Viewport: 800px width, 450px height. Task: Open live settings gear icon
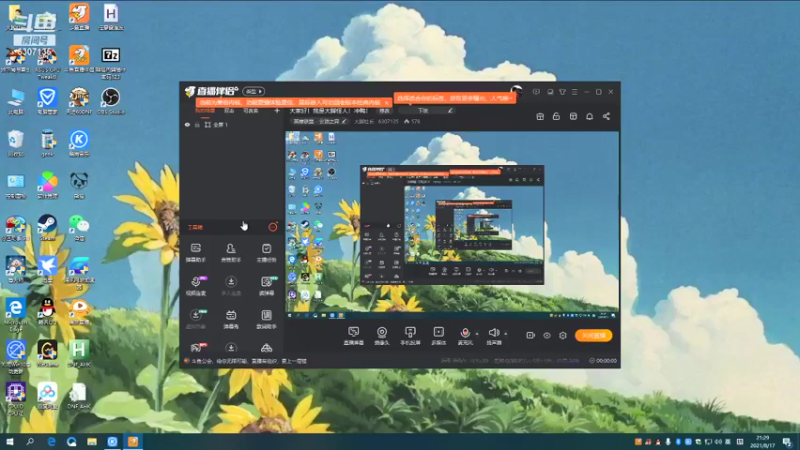click(x=563, y=335)
